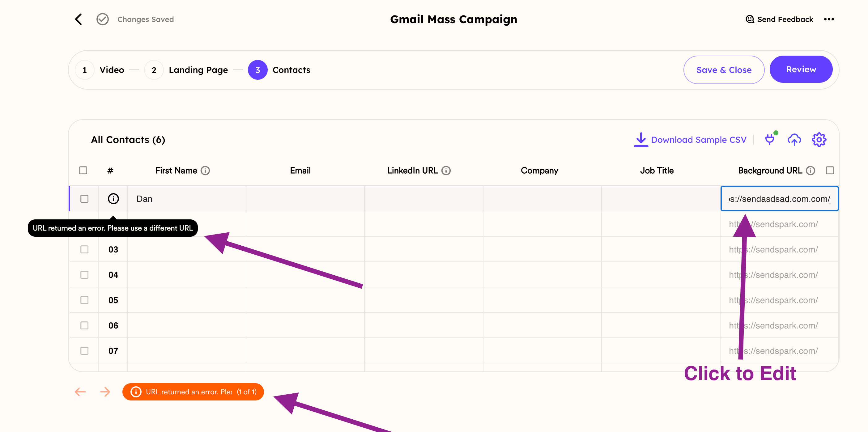The height and width of the screenshot is (432, 868).
Task: Click the Background URL cell in row 06
Action: [x=779, y=325]
